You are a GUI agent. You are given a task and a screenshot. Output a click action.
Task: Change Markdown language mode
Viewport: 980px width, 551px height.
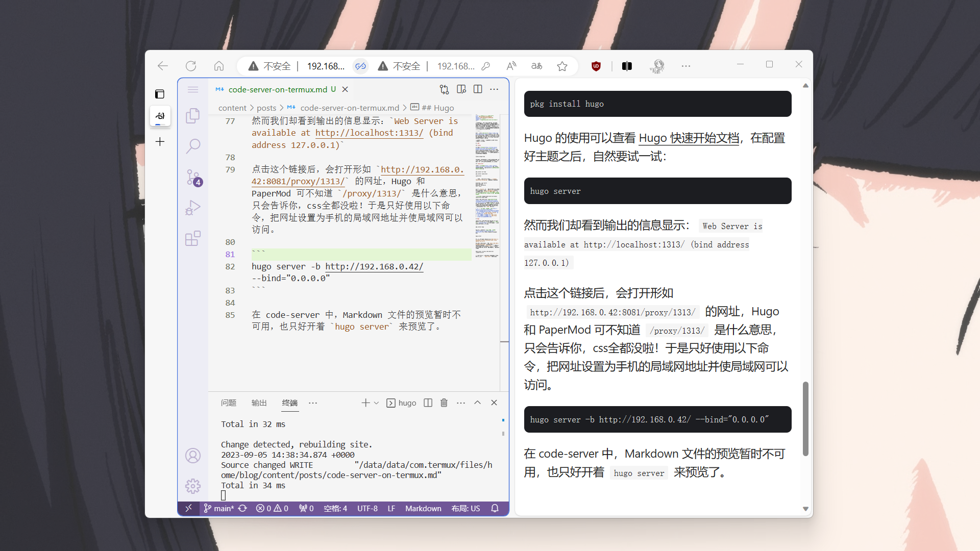[x=423, y=509]
